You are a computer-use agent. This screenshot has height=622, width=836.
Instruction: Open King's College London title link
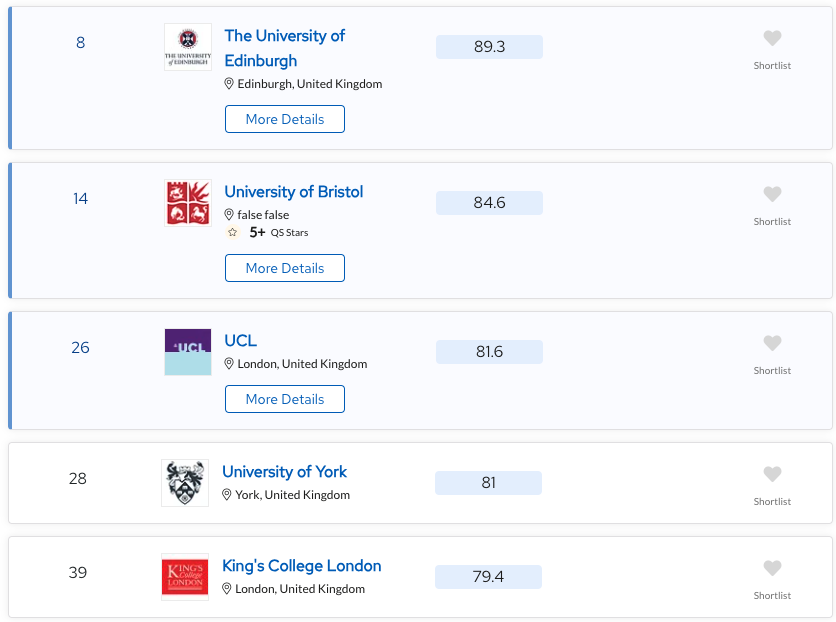coord(302,566)
